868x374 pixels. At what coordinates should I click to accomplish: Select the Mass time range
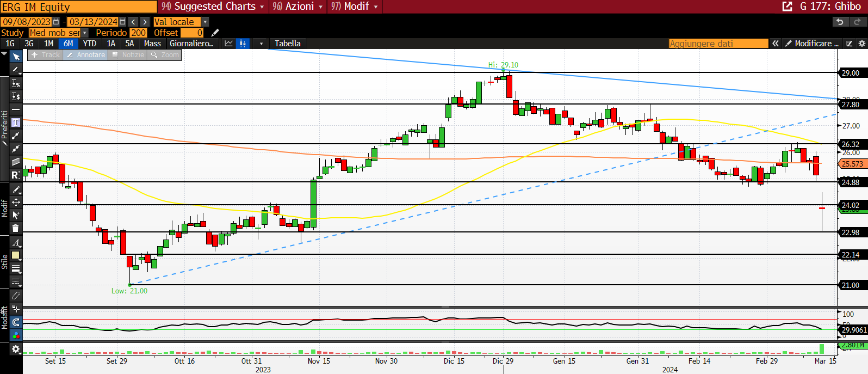[x=152, y=44]
